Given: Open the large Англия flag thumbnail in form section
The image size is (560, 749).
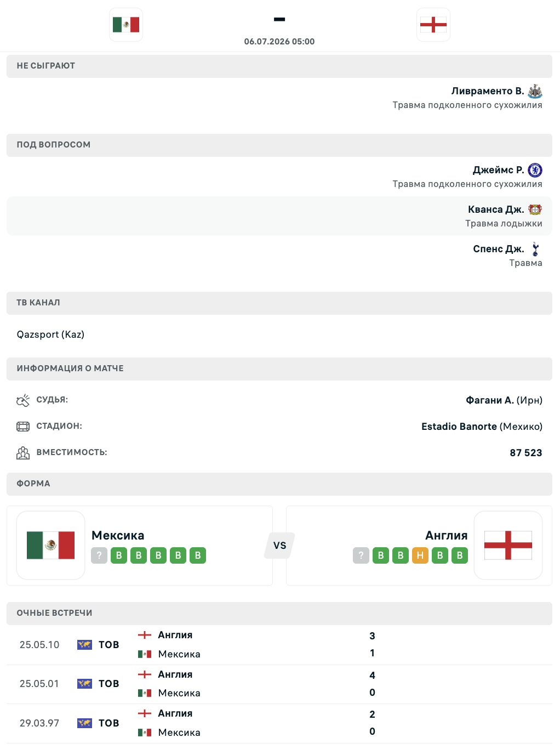Looking at the screenshot, I should tap(508, 545).
